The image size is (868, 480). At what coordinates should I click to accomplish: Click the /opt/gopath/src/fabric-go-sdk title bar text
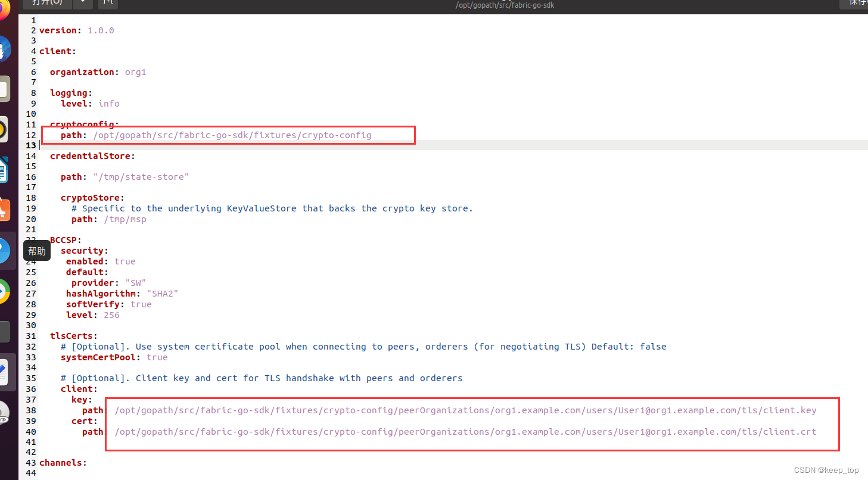click(504, 5)
